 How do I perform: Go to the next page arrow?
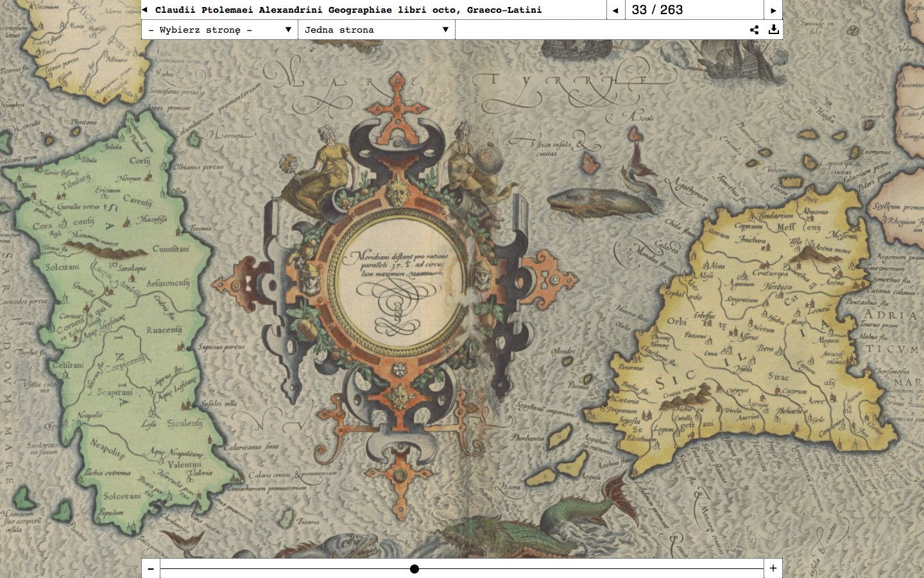pos(773,10)
